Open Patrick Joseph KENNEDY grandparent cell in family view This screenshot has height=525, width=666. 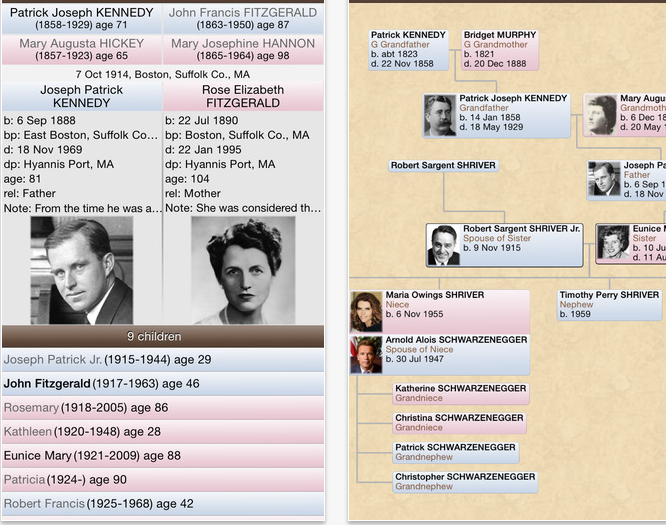pyautogui.click(x=82, y=19)
